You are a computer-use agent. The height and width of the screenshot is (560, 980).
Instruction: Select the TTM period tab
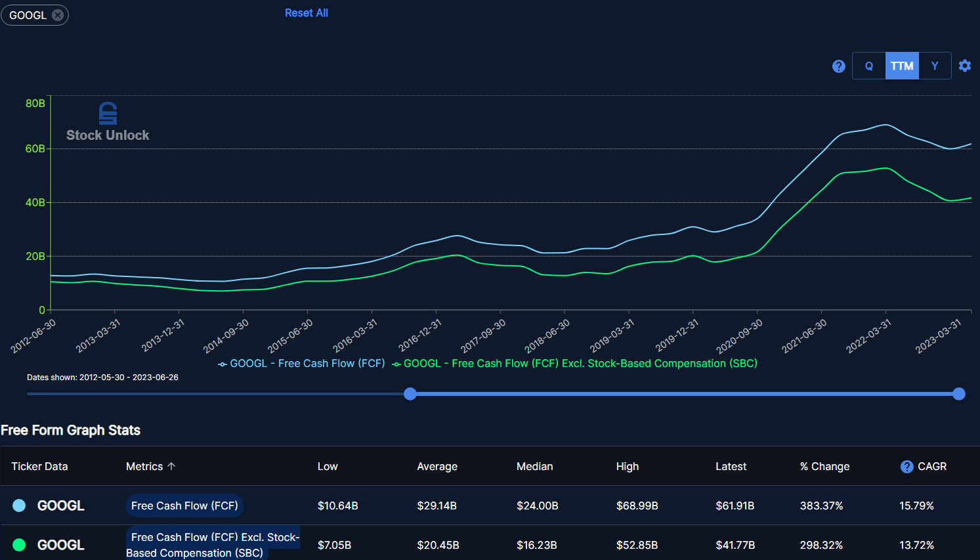902,66
